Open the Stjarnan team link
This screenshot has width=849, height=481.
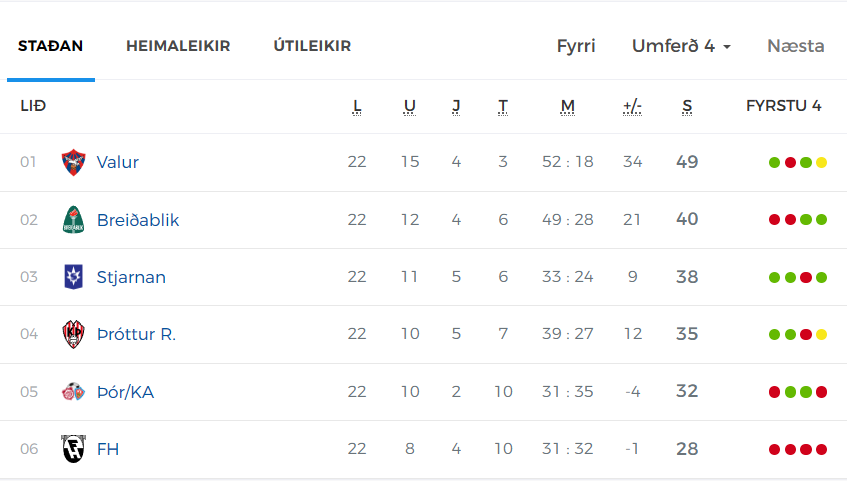coord(131,277)
